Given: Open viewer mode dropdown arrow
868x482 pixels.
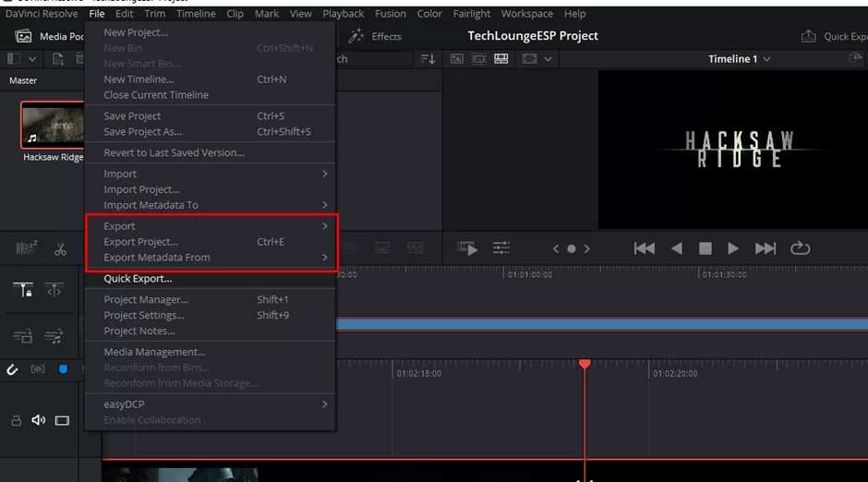Looking at the screenshot, I should pos(548,59).
